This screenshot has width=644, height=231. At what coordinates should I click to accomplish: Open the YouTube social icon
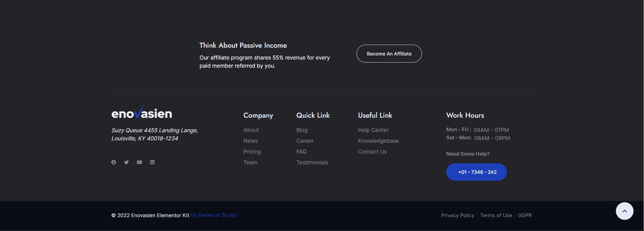click(139, 162)
